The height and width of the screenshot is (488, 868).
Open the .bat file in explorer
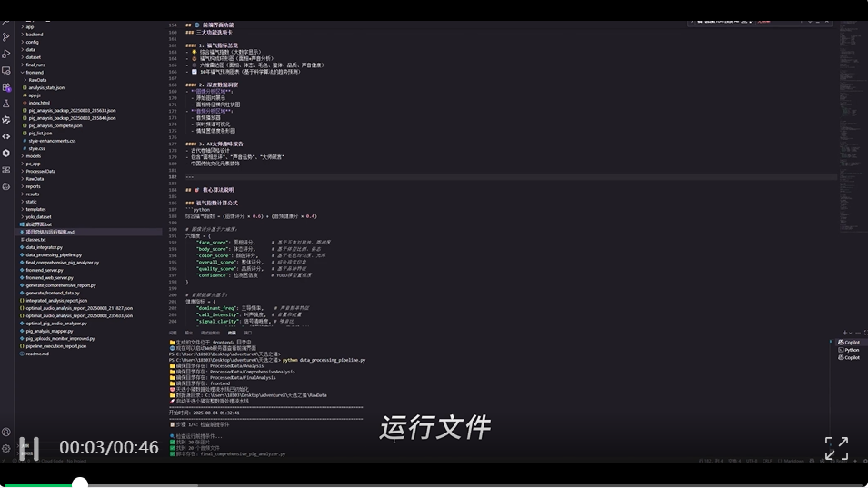click(x=39, y=224)
